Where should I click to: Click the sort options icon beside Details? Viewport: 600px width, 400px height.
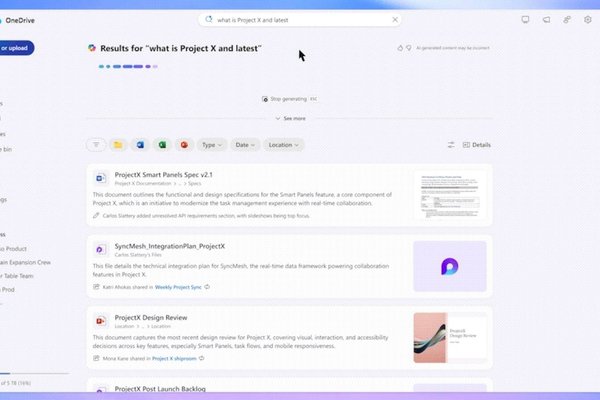pos(451,145)
